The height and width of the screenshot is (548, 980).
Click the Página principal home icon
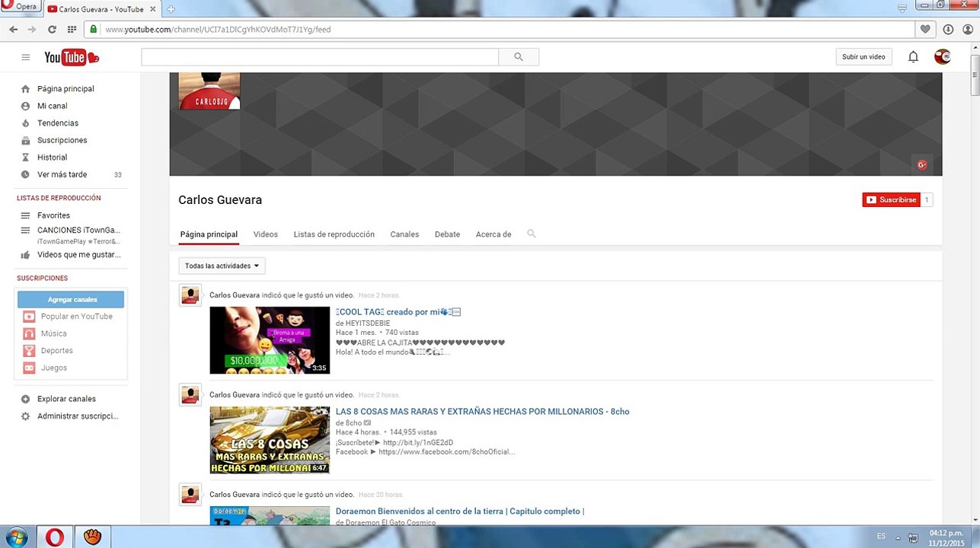coord(25,89)
